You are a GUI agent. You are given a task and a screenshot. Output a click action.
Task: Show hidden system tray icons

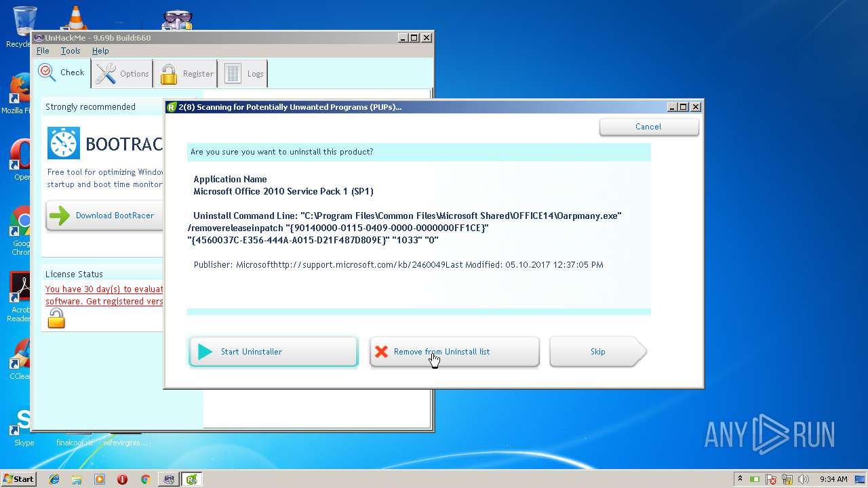coord(740,479)
